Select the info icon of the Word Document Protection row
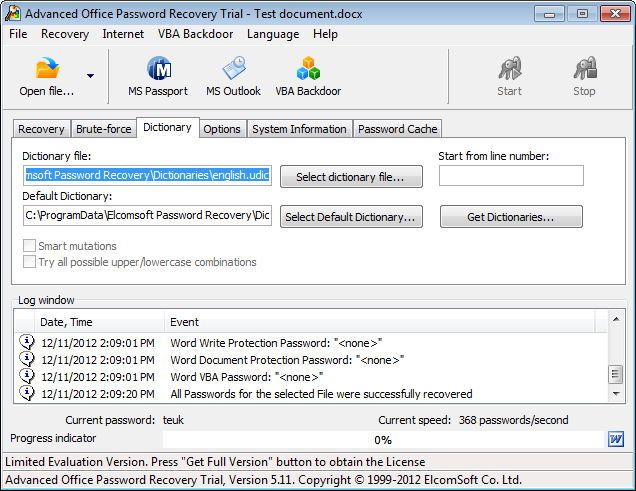Screen dimensions: 636x491 tap(27, 359)
